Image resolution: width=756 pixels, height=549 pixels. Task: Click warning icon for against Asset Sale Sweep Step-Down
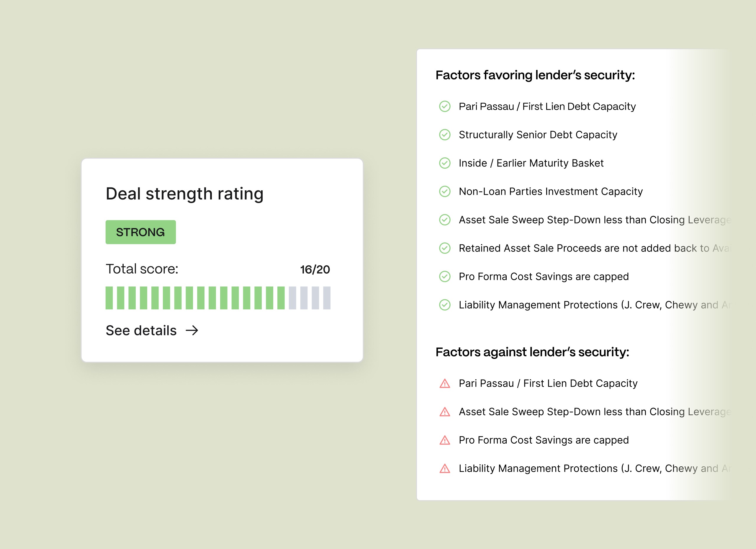point(445,412)
